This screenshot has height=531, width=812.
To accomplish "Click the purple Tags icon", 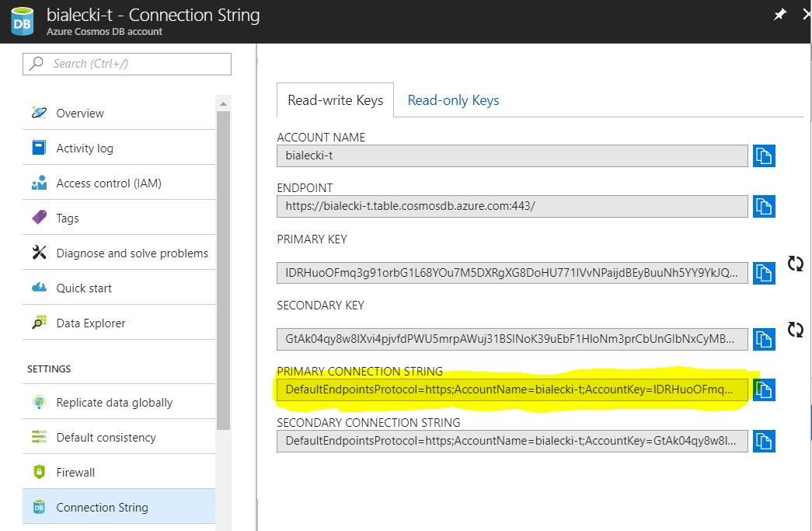I will pos(39,217).
